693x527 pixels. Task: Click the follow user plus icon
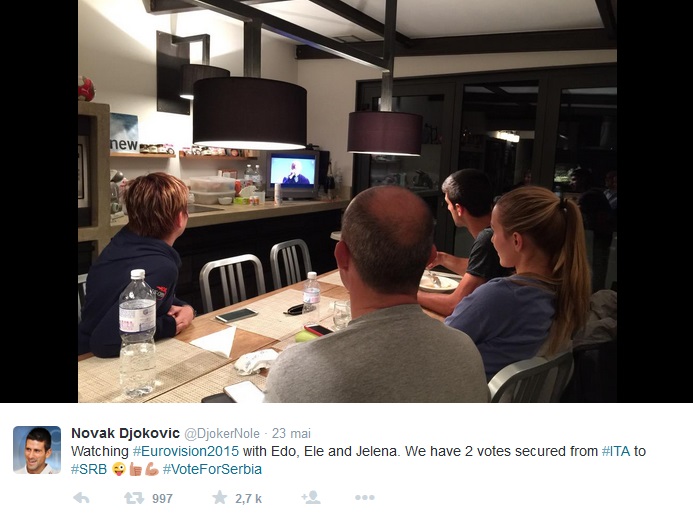pos(311,497)
